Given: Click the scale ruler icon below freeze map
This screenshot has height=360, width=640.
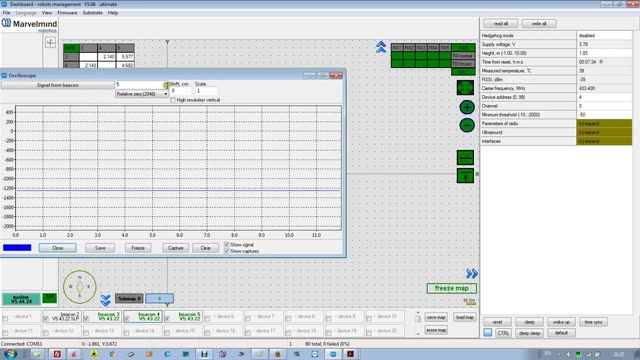Looking at the screenshot, I should coord(470,302).
